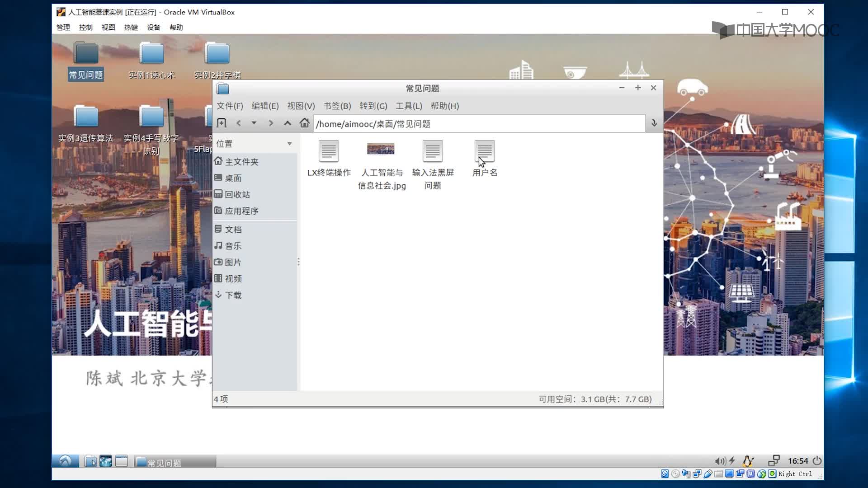Go back to the previous folder
The width and height of the screenshot is (868, 488).
[239, 123]
